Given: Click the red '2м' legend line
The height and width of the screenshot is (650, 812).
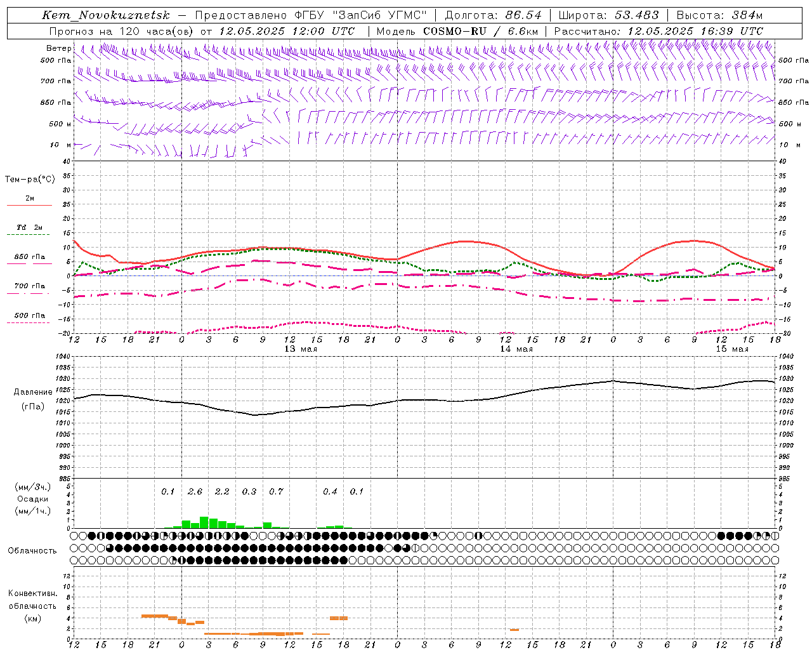Looking at the screenshot, I should click(29, 205).
